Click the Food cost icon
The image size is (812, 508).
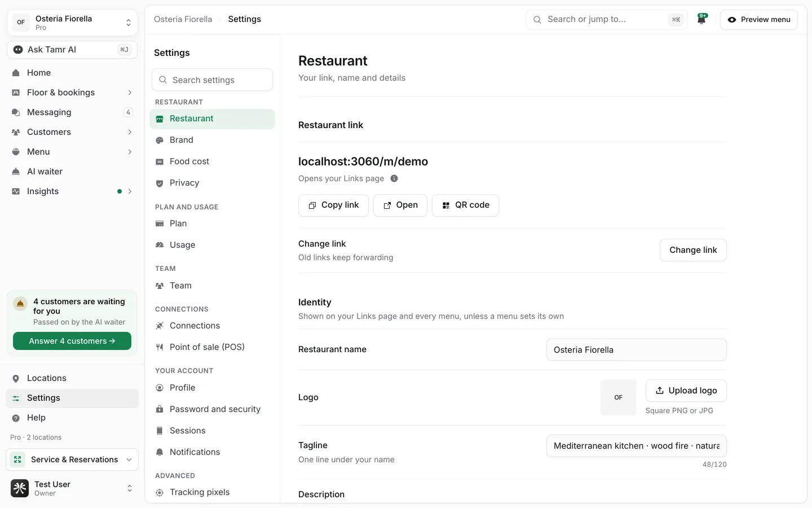click(x=160, y=161)
